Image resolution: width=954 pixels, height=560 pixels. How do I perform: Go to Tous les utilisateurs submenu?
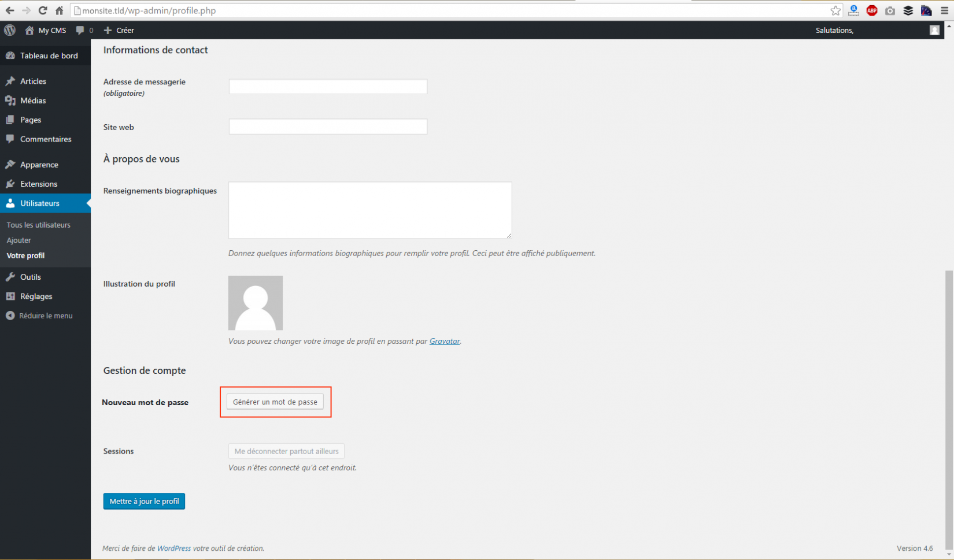point(39,225)
